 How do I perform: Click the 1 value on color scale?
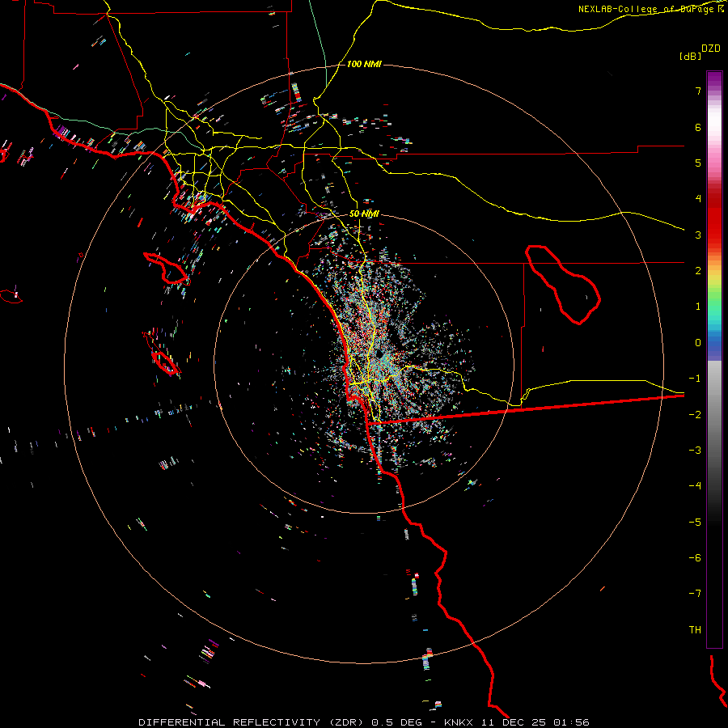(x=698, y=307)
